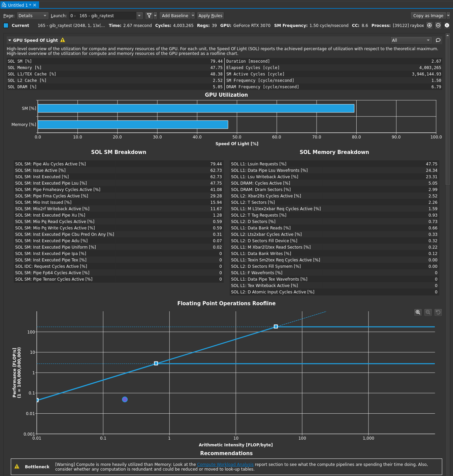
Task: Expand the Copy as Image dropdown arrow
Action: (x=448, y=15)
